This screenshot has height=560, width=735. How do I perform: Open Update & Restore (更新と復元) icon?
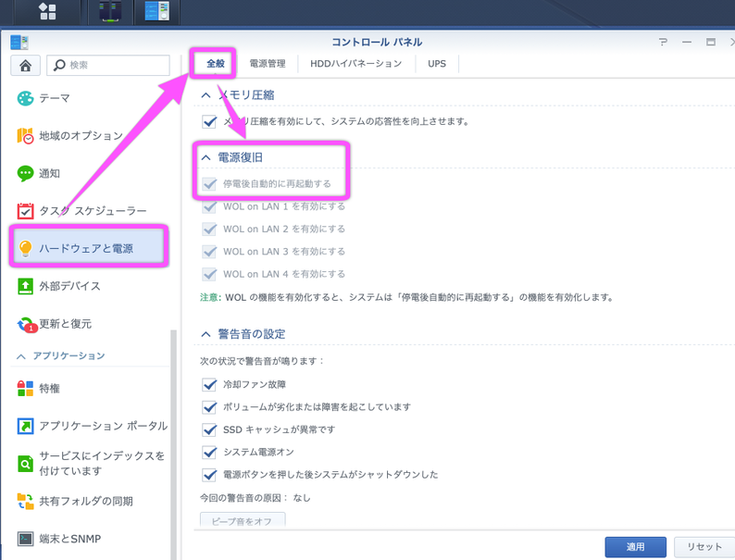pos(25,325)
